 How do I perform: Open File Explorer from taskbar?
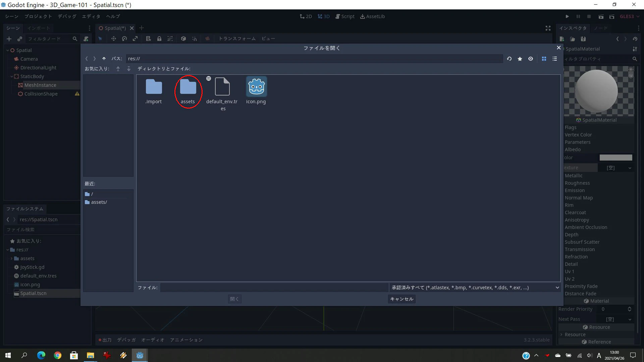click(x=90, y=355)
